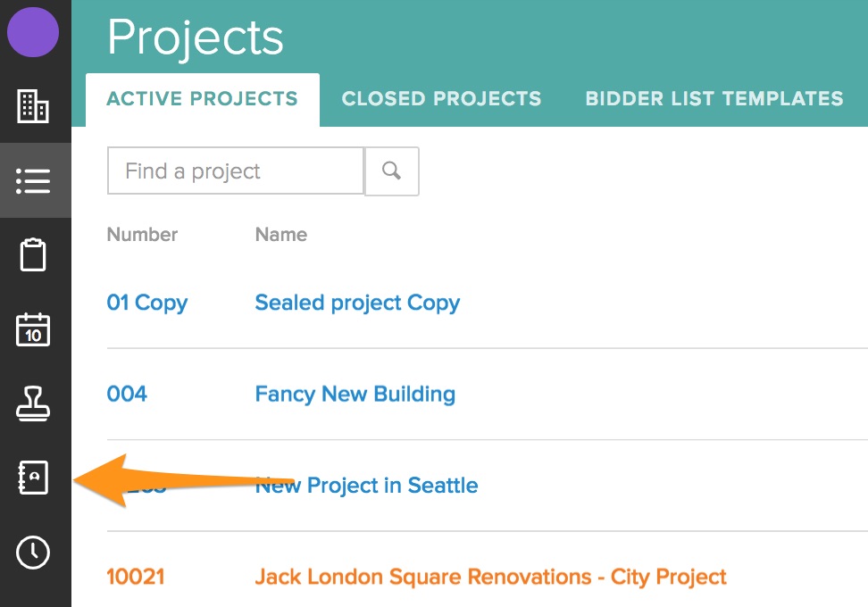
Task: Click the stamp icon in sidebar
Action: (x=34, y=403)
